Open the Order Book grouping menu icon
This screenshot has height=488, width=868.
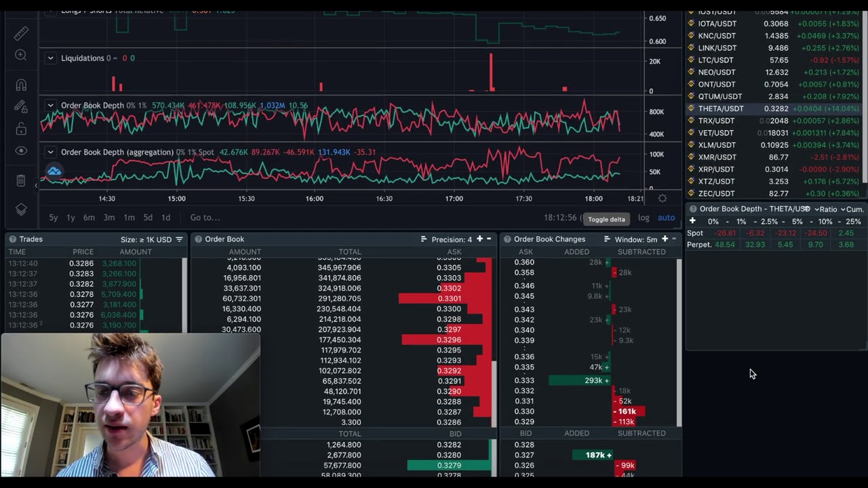coord(424,239)
